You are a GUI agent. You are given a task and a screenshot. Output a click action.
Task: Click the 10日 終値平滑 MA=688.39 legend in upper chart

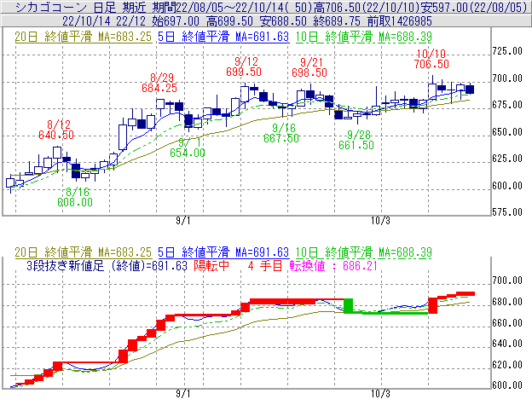(364, 37)
